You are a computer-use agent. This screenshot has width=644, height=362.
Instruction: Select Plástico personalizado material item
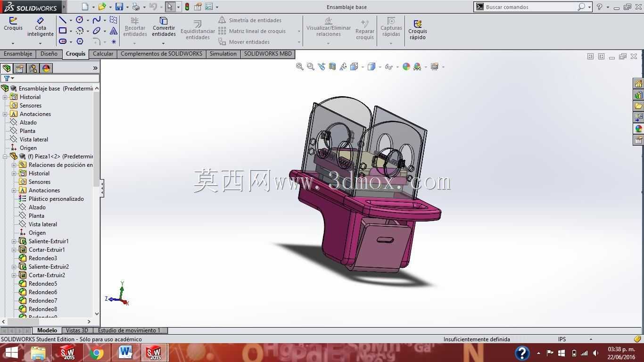(x=51, y=199)
